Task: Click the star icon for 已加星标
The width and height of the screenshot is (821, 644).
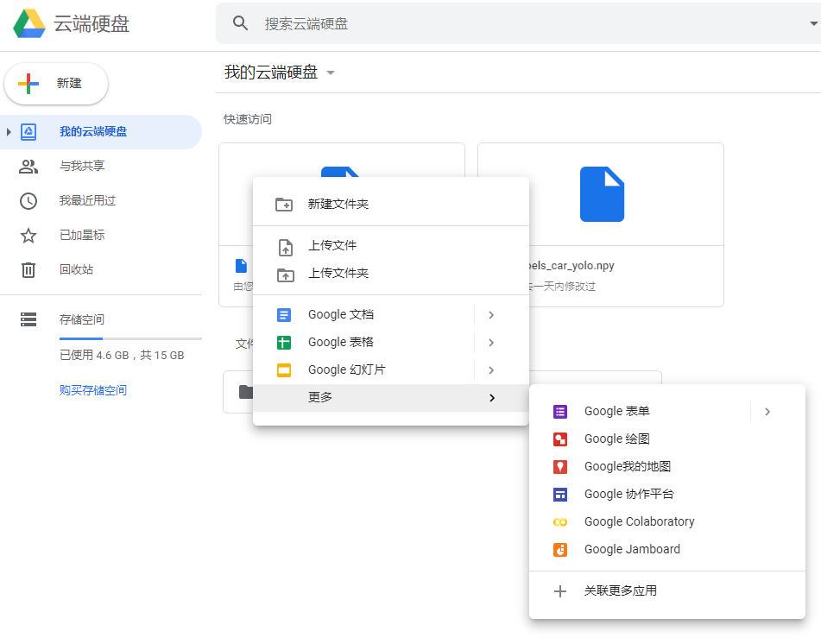Action: 28,236
